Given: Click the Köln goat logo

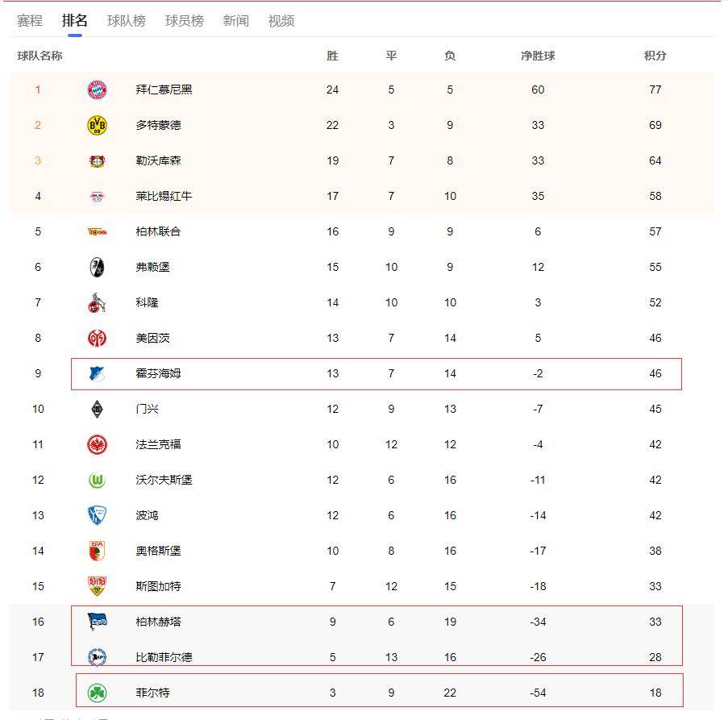Looking at the screenshot, I should point(97,302).
